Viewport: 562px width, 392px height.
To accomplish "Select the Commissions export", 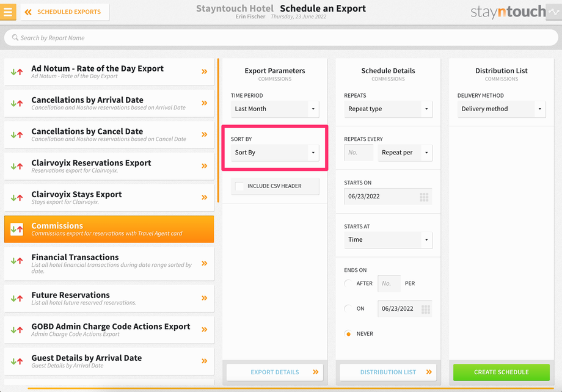I will (109, 229).
